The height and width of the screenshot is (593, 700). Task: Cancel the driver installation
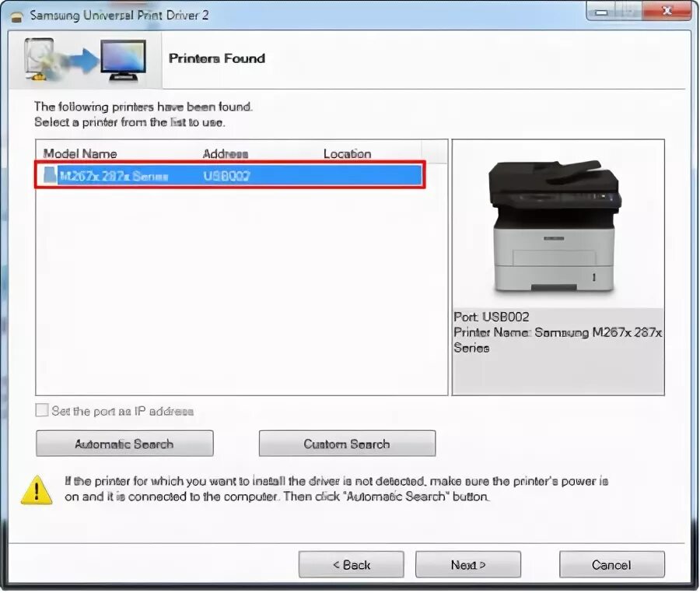tap(611, 564)
